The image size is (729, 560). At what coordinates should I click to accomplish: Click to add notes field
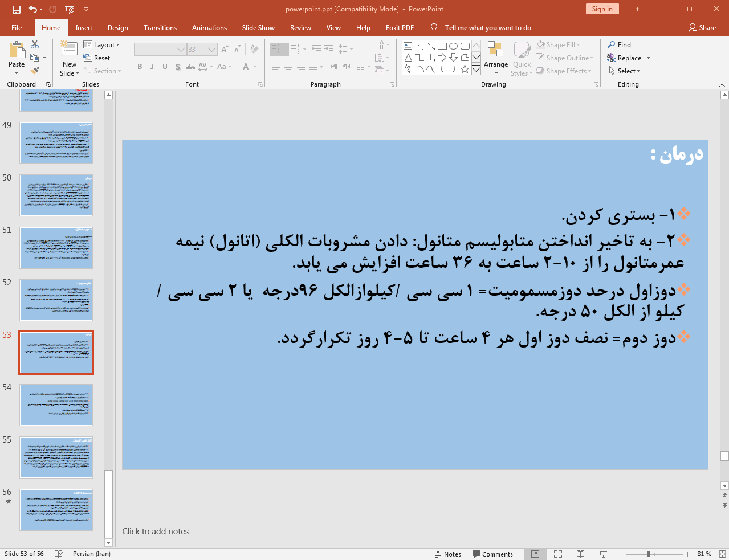[x=418, y=532]
